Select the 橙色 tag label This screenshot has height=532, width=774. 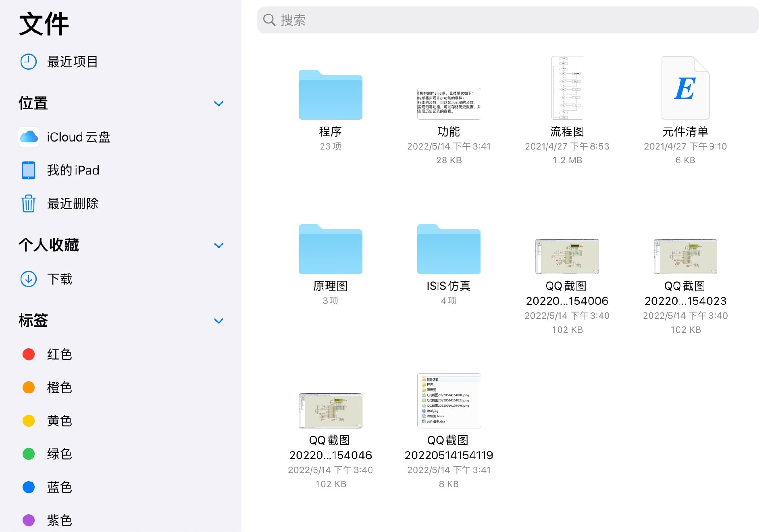click(59, 387)
